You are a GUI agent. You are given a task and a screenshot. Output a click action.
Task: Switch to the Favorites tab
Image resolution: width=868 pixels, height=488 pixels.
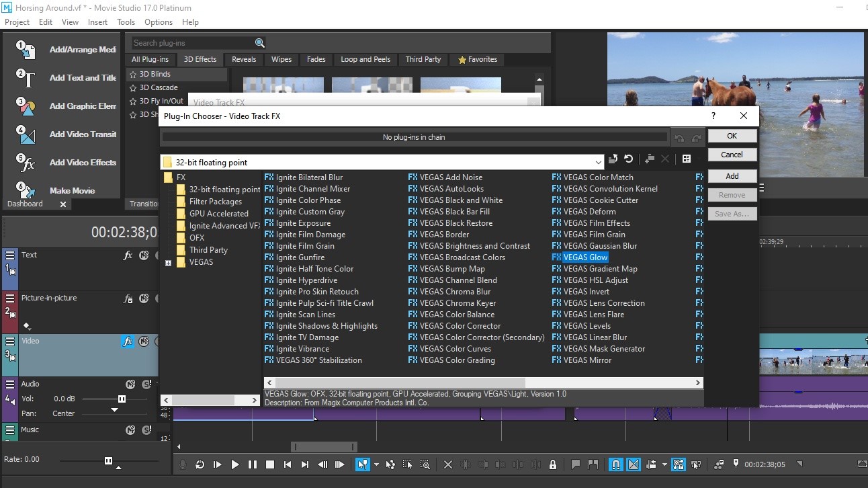(478, 59)
